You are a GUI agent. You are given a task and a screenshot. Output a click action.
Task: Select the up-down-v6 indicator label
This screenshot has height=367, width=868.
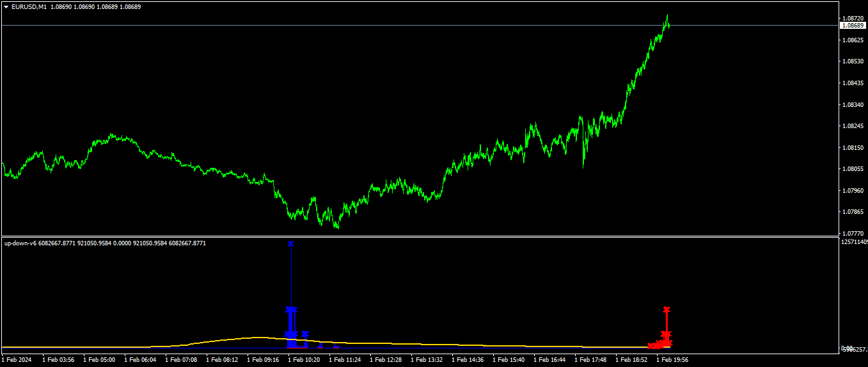tap(20, 243)
